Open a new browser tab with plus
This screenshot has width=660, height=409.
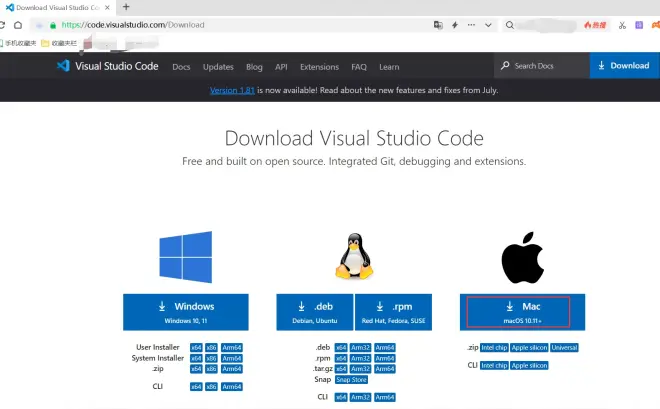pos(126,7)
